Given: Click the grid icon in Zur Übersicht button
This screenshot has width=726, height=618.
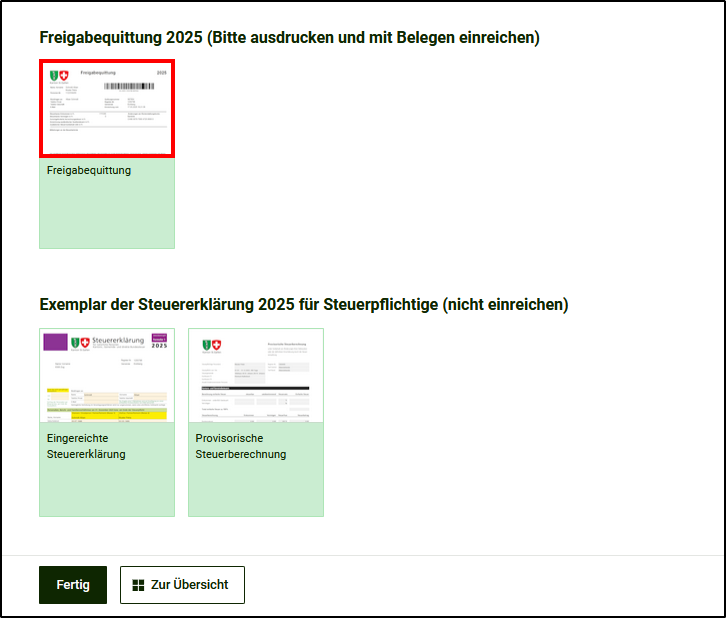Looking at the screenshot, I should (x=139, y=585).
